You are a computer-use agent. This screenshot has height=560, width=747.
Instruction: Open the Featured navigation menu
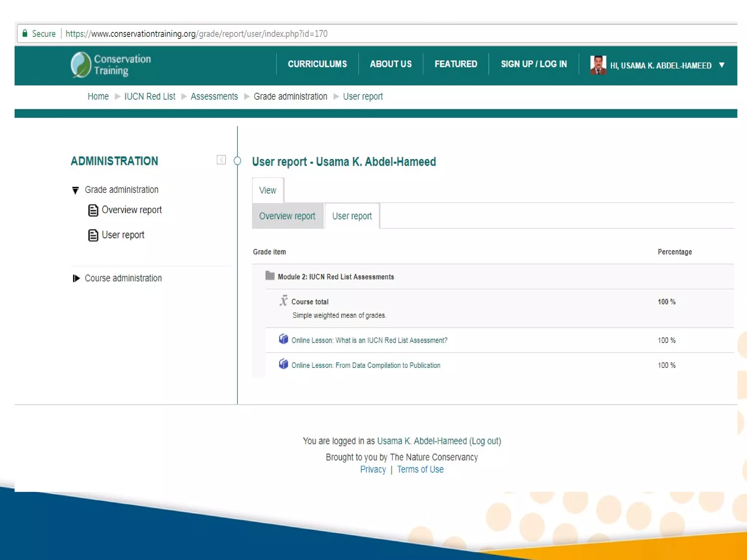pyautogui.click(x=456, y=64)
